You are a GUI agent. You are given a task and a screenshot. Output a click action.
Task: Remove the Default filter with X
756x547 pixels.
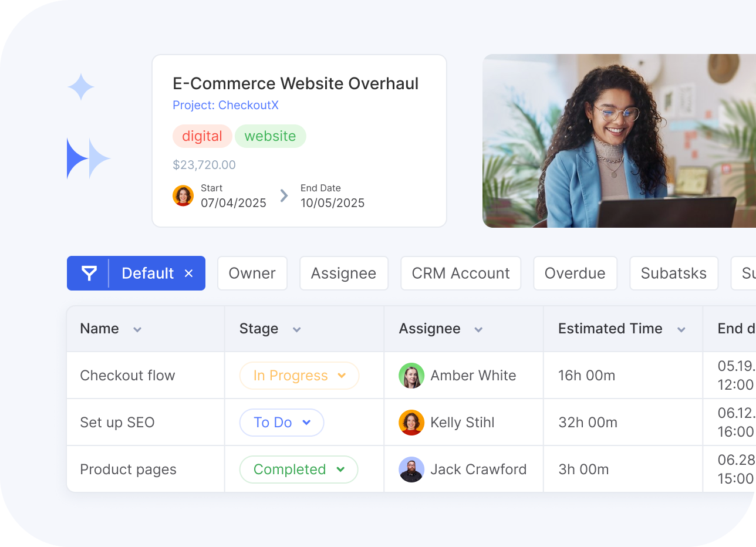pos(188,273)
